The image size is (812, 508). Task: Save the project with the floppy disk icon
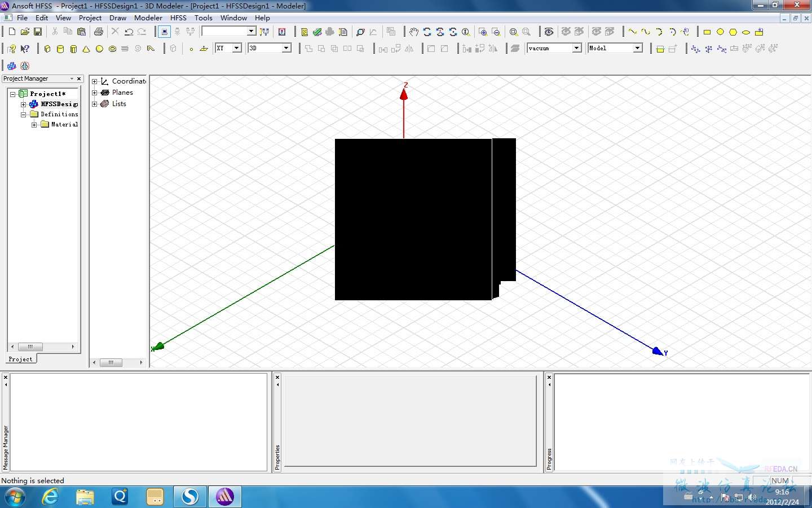pyautogui.click(x=38, y=32)
